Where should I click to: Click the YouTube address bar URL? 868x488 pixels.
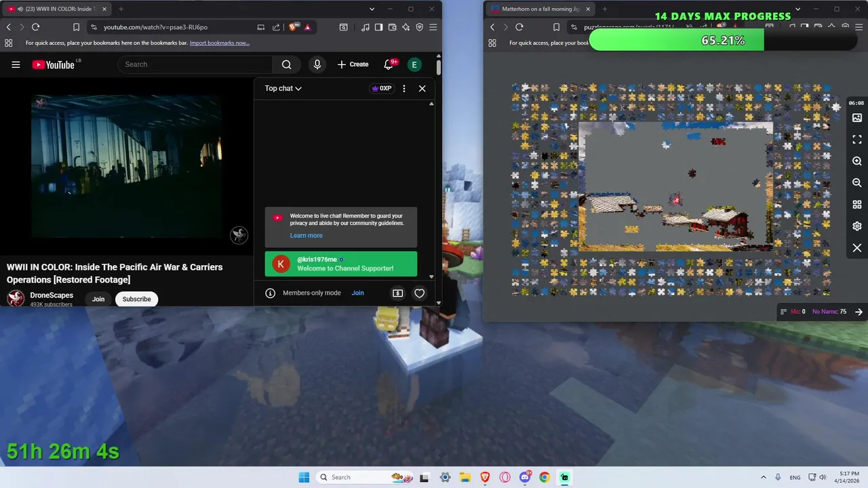point(155,27)
